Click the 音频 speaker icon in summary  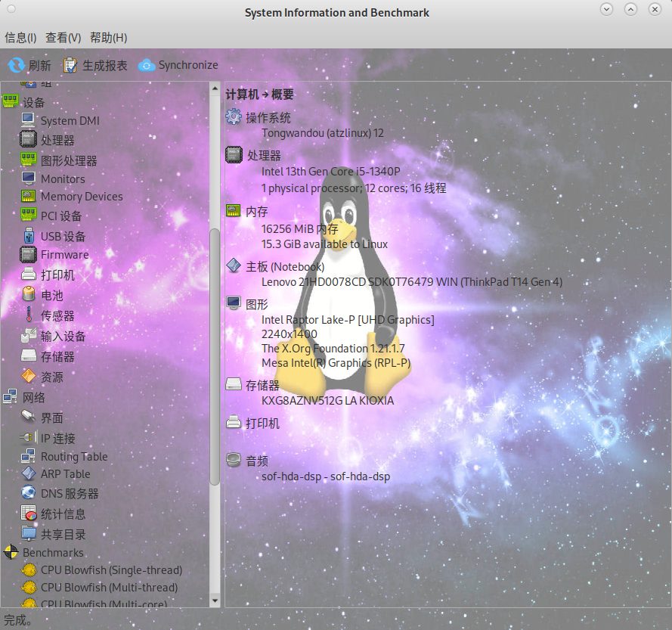pyautogui.click(x=234, y=460)
